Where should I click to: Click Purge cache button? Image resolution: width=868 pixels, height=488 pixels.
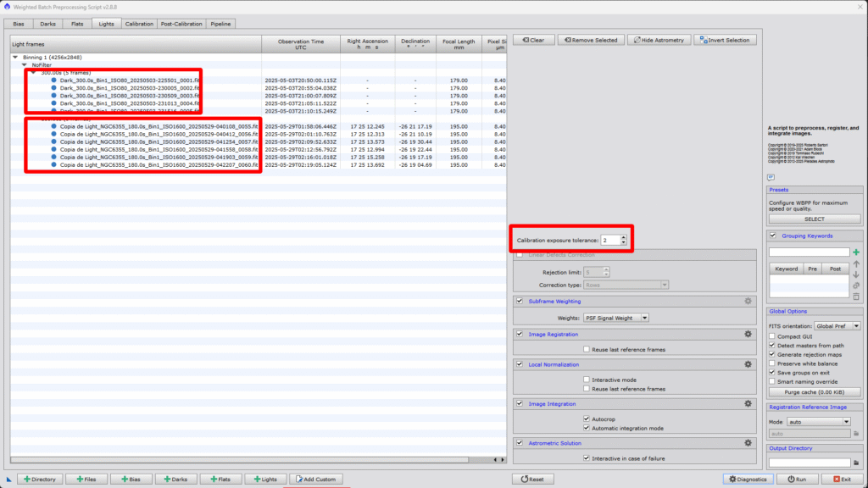click(x=814, y=392)
